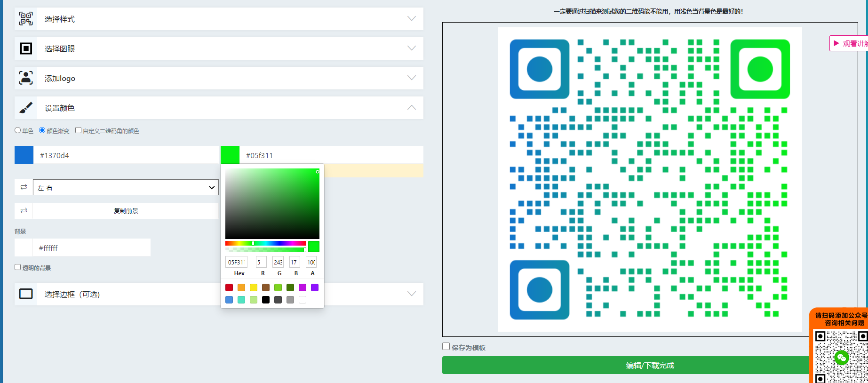Click the white background color swatch
Image resolution: width=868 pixels, height=383 pixels.
[x=24, y=247]
